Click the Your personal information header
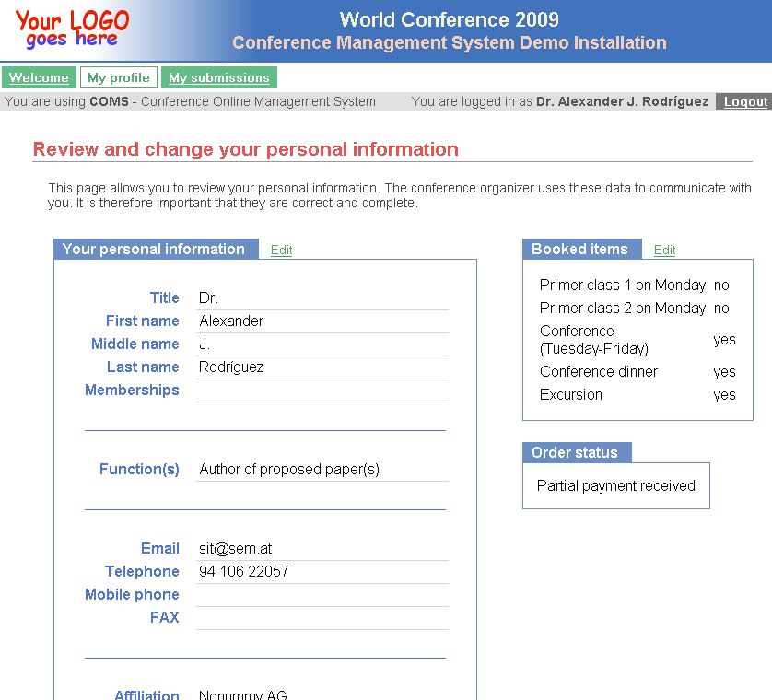This screenshot has width=772, height=700. click(156, 249)
